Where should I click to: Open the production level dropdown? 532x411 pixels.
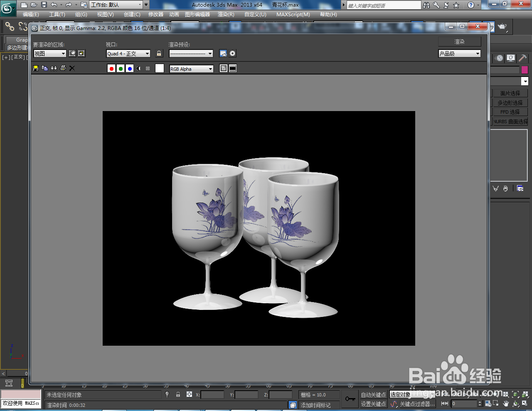click(x=460, y=54)
